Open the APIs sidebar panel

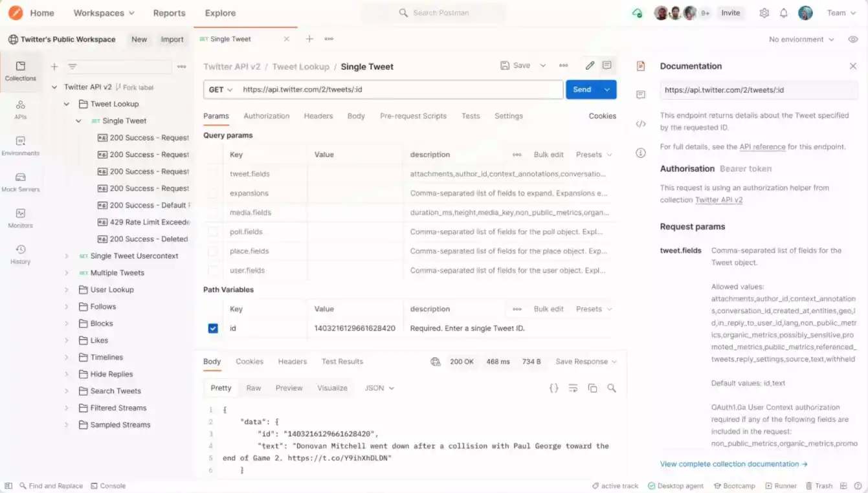pos(20,109)
